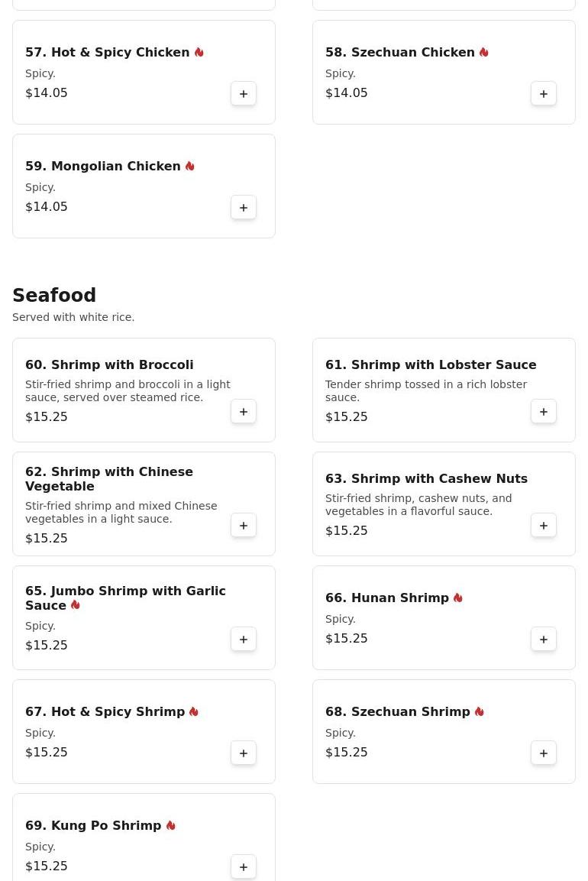Viewport: 588px width, 881px height.
Task: Select the Shrimp with Cashew Nuts title
Action: point(426,479)
